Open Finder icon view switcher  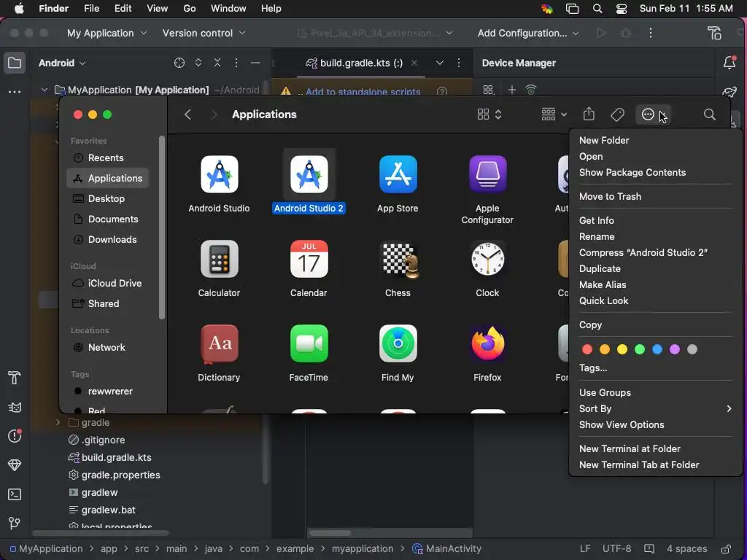(x=489, y=114)
